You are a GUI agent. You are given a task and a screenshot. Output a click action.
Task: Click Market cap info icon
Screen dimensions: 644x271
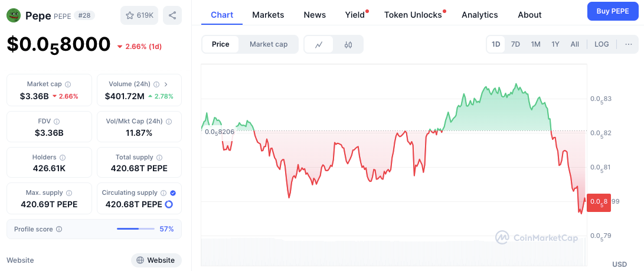pyautogui.click(x=68, y=84)
